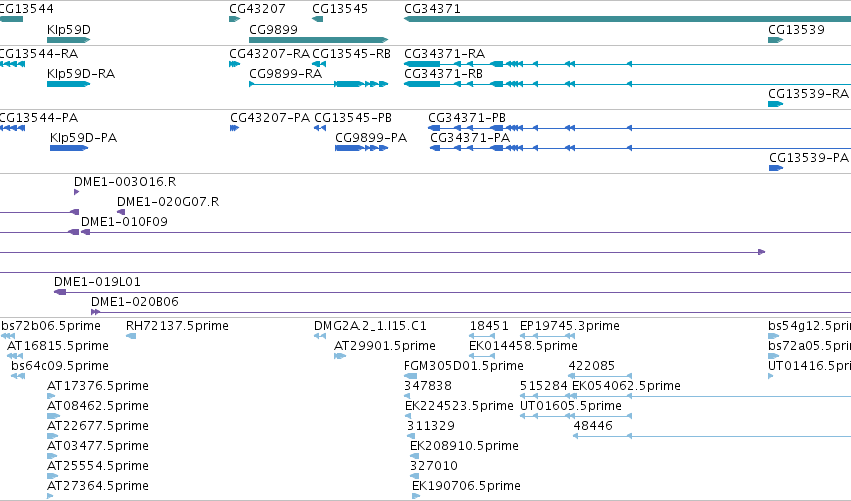Screen dimensions: 851x501
Task: Select EST label AT27364.5prime
Action: coord(98,486)
